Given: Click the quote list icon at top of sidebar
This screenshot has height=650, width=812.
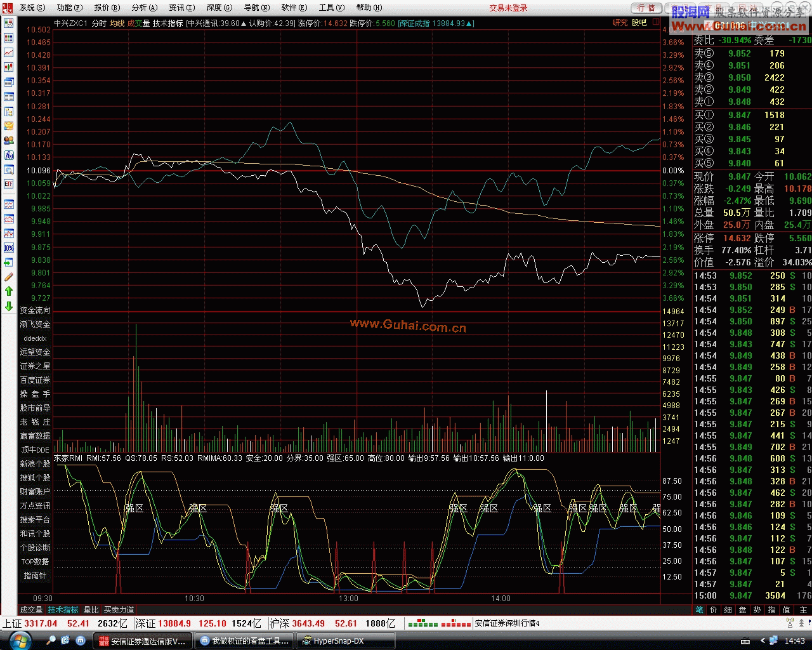Looking at the screenshot, I should click(9, 23).
